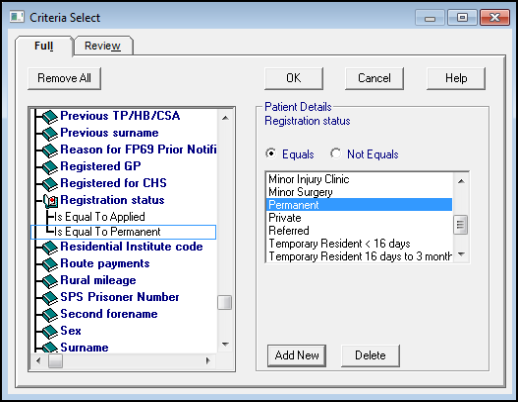Click the criteria tree's right scroll arrow

tap(208, 360)
